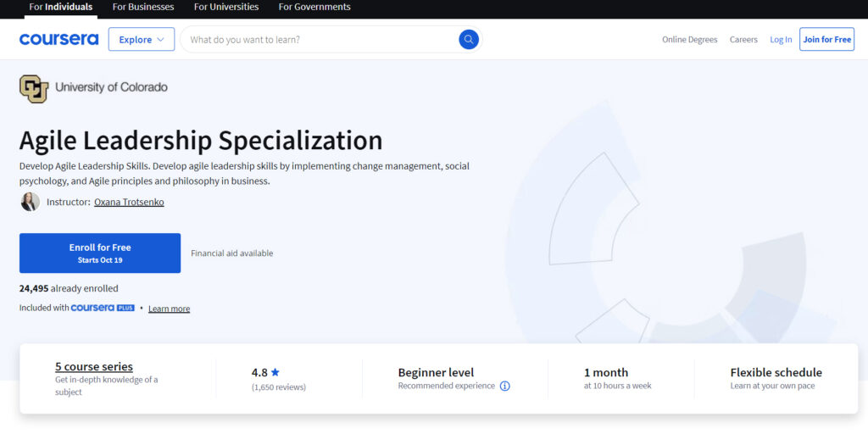This screenshot has height=434, width=868.
Task: Open the Log In link
Action: click(x=781, y=40)
